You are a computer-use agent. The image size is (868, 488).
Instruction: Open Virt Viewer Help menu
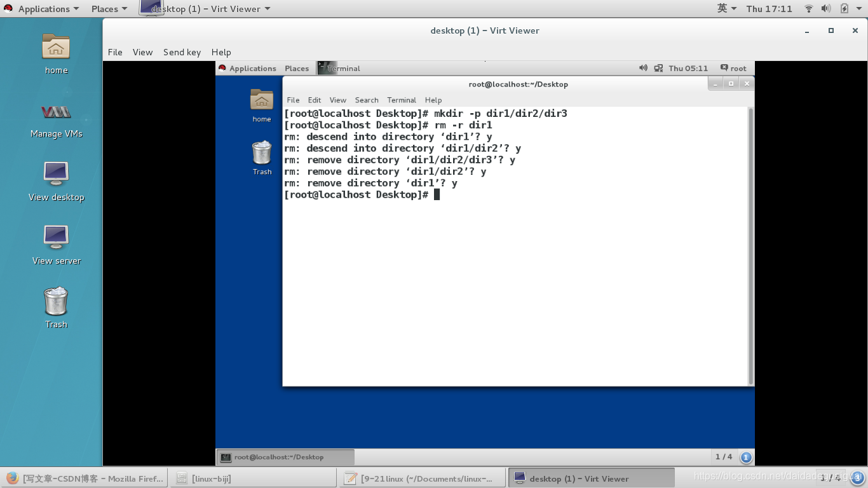pos(221,52)
